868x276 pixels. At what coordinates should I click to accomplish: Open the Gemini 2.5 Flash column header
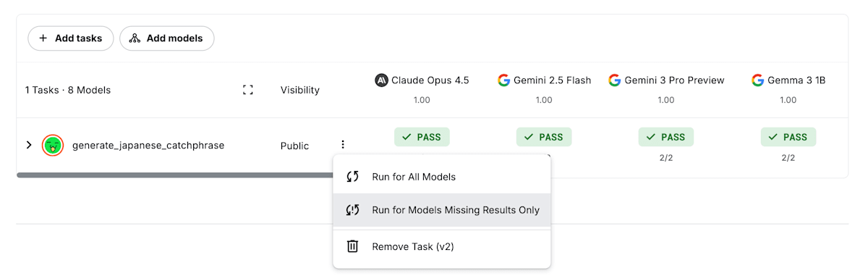544,80
